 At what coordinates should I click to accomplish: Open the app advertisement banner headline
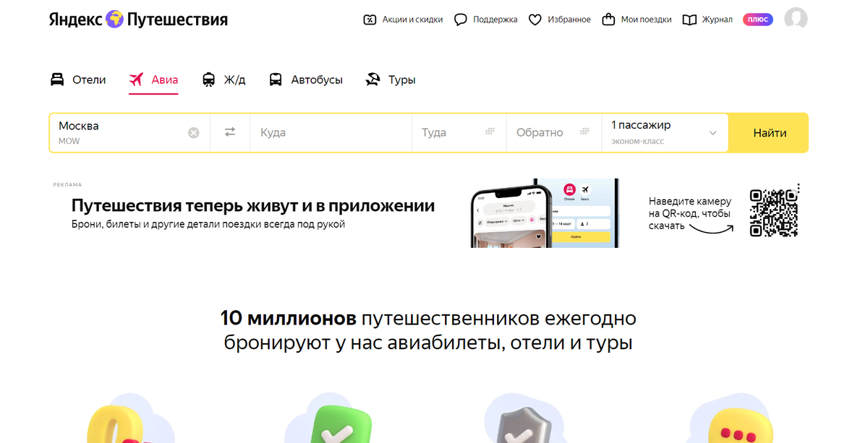253,206
